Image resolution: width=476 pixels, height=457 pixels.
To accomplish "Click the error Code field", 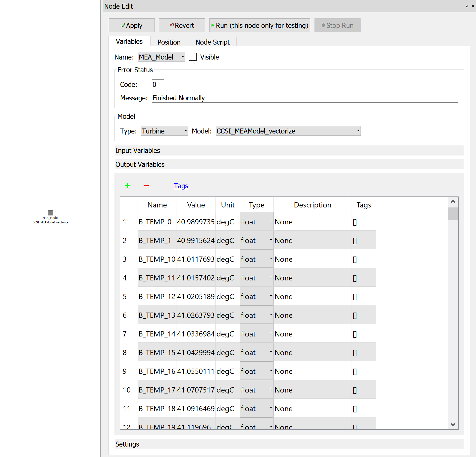I will tap(158, 84).
